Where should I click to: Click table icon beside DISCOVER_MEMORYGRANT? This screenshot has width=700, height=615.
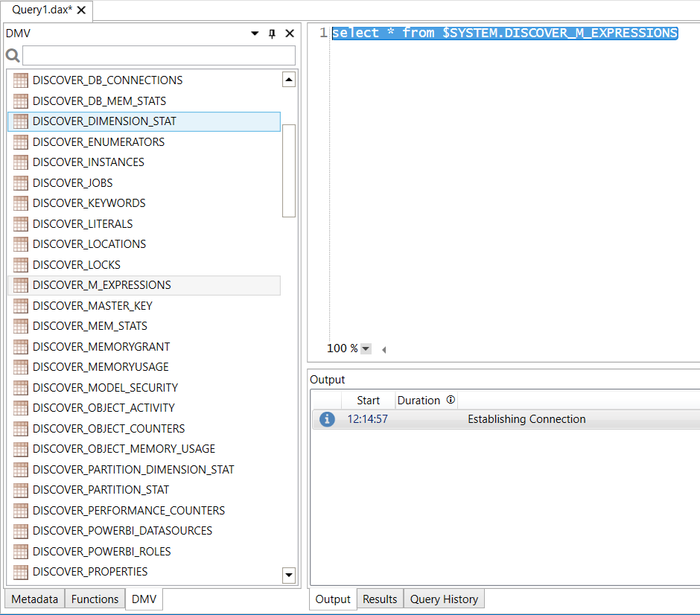(x=21, y=347)
